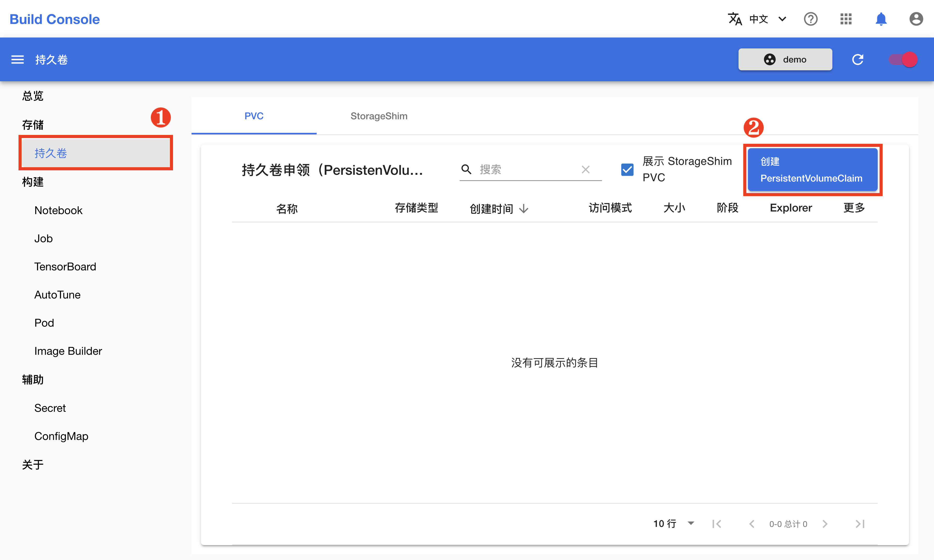Go to next page of table

(x=825, y=524)
